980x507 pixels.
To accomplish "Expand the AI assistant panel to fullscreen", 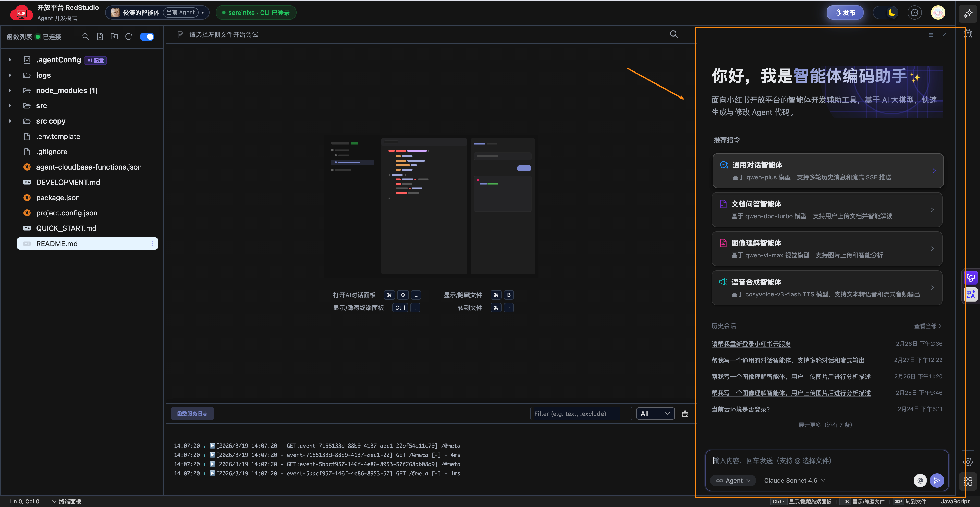I will pos(944,35).
